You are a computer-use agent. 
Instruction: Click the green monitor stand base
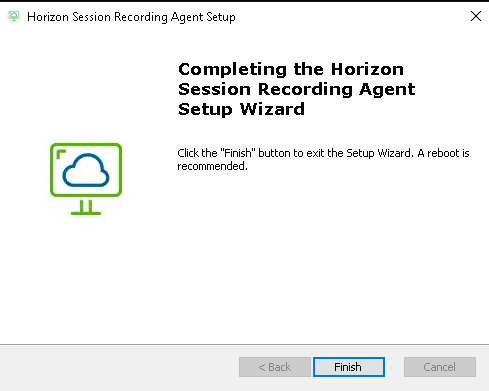point(86,208)
